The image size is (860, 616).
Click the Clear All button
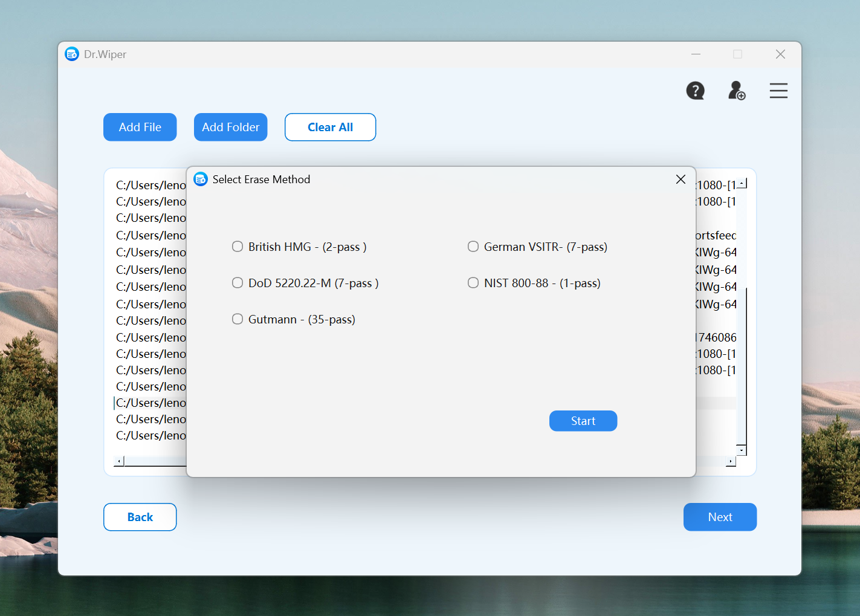tap(331, 127)
